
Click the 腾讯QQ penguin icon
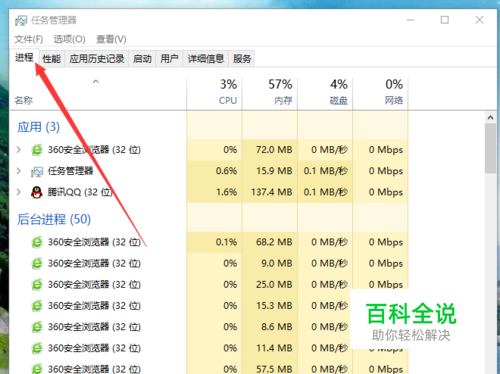tap(37, 192)
